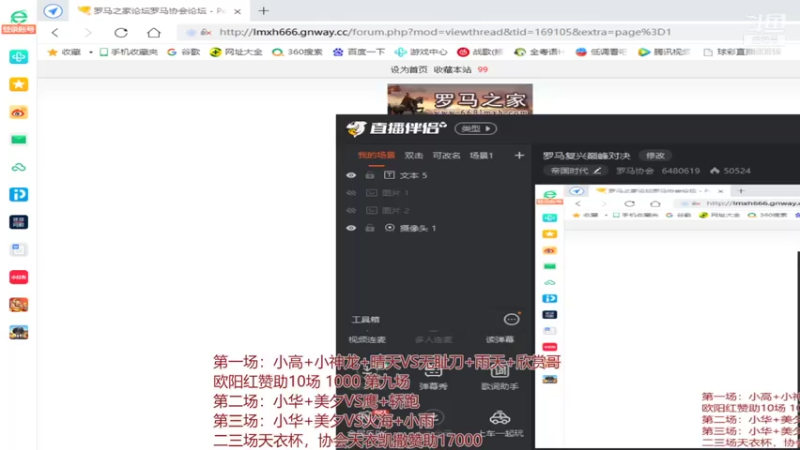
Task: Open the 网址大全 bookmark
Action: [x=236, y=52]
